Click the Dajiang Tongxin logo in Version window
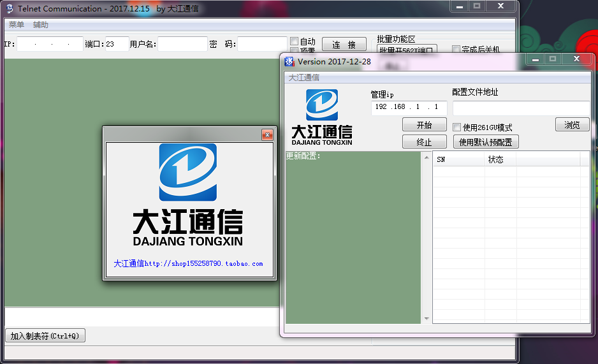598x364 pixels. click(322, 117)
